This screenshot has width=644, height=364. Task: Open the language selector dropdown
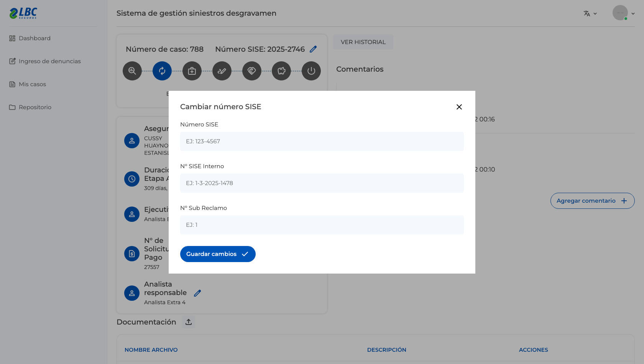click(x=590, y=13)
